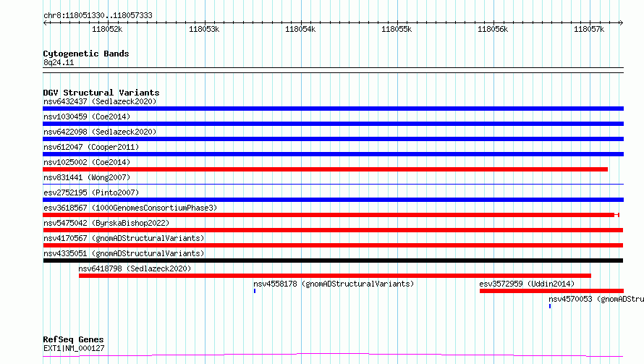This screenshot has width=644, height=364.
Task: Select the blue bar of nsv6432437
Action: 333,109
